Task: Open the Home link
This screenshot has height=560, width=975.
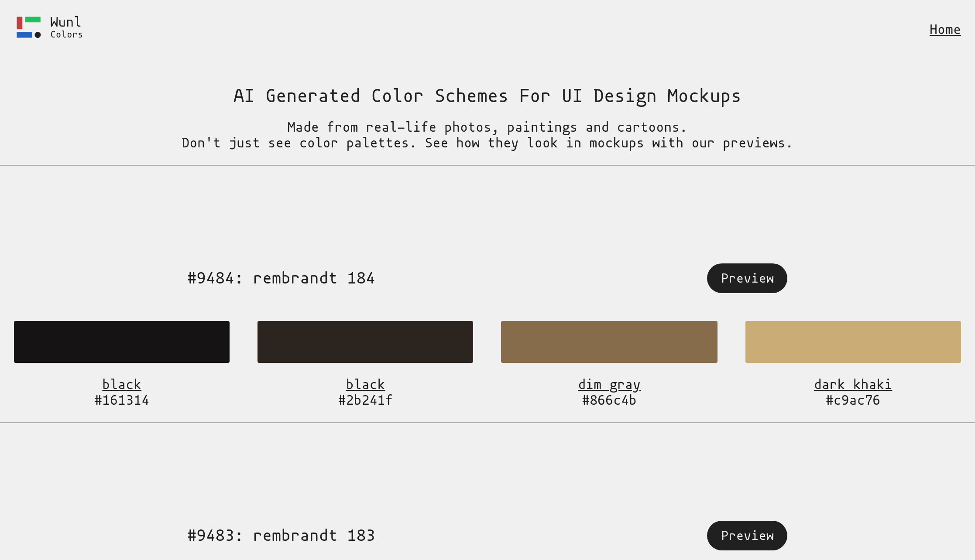Action: coord(945,29)
